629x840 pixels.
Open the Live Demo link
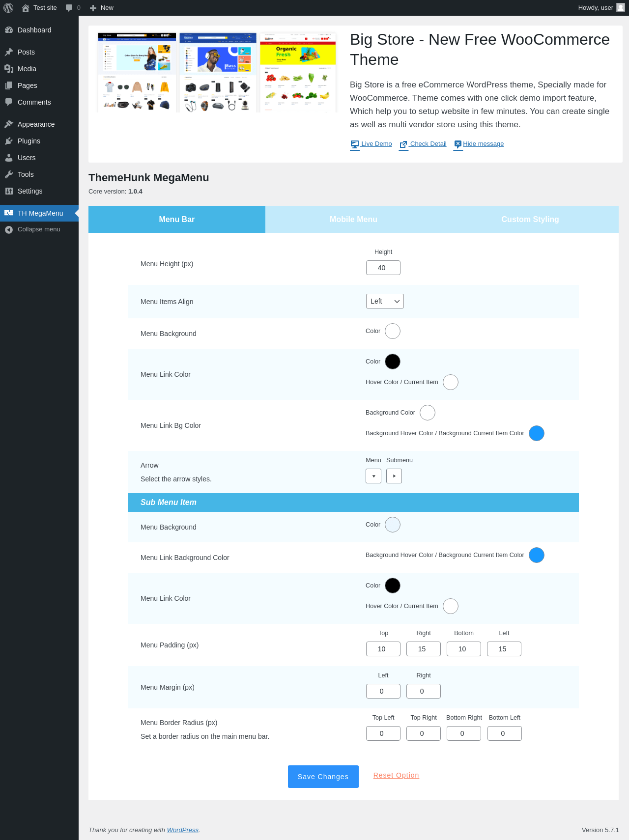[371, 144]
